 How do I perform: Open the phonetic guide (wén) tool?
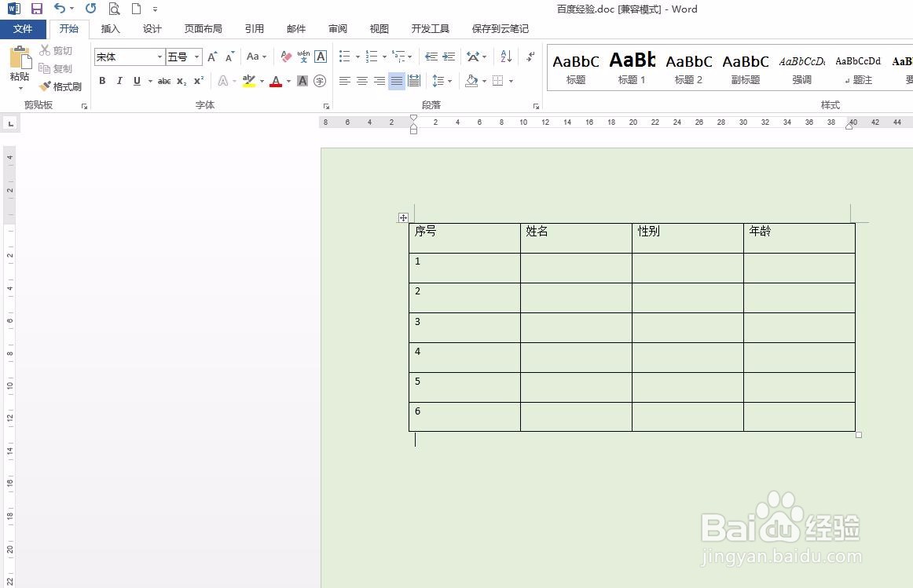303,57
